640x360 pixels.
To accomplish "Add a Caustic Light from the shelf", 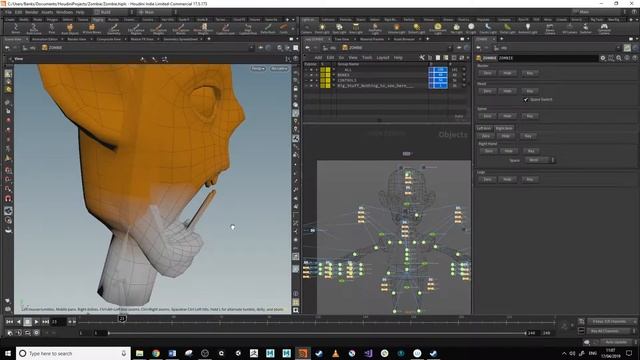I will pos(488,29).
